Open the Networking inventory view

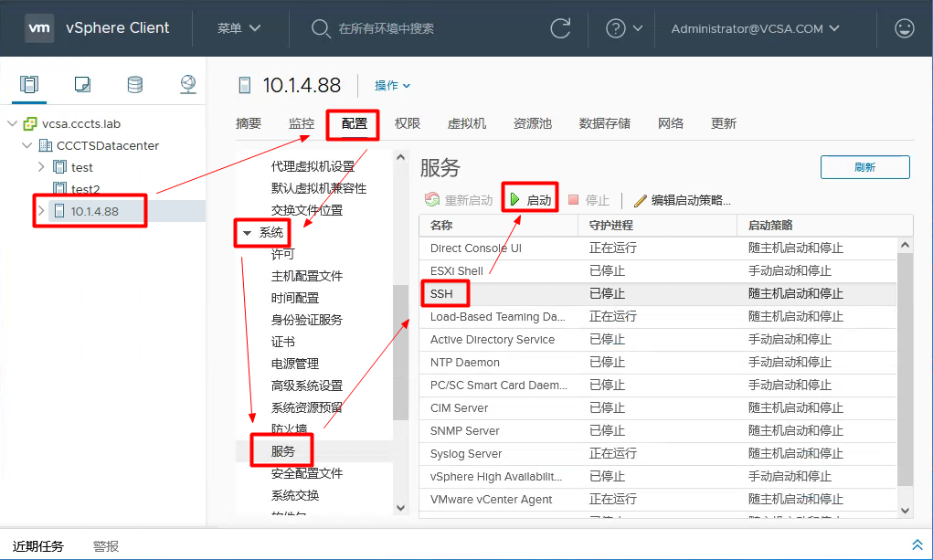coord(187,84)
